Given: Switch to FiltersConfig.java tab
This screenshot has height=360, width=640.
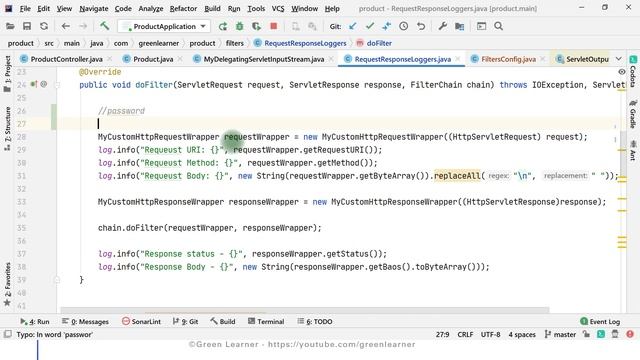Looking at the screenshot, I should coord(509,59).
